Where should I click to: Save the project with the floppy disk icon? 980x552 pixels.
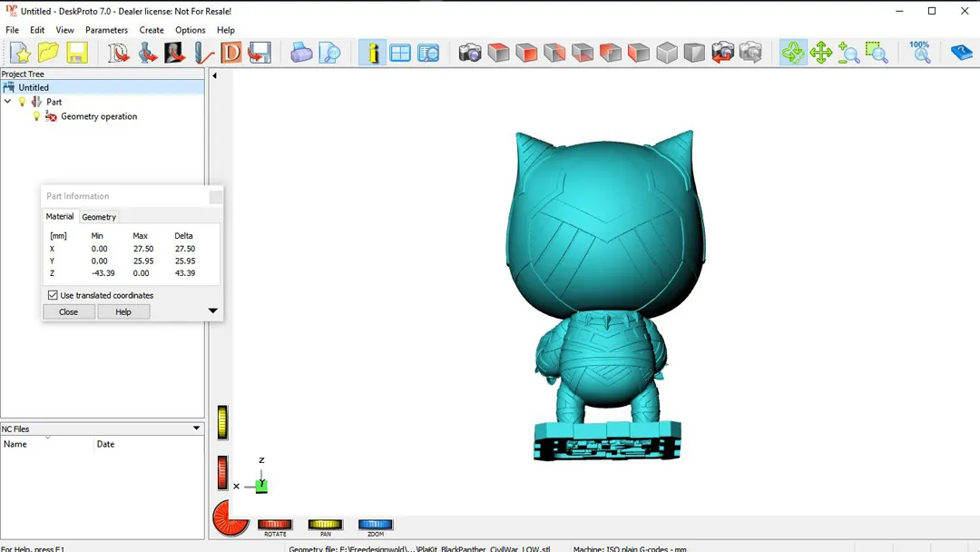(x=77, y=54)
